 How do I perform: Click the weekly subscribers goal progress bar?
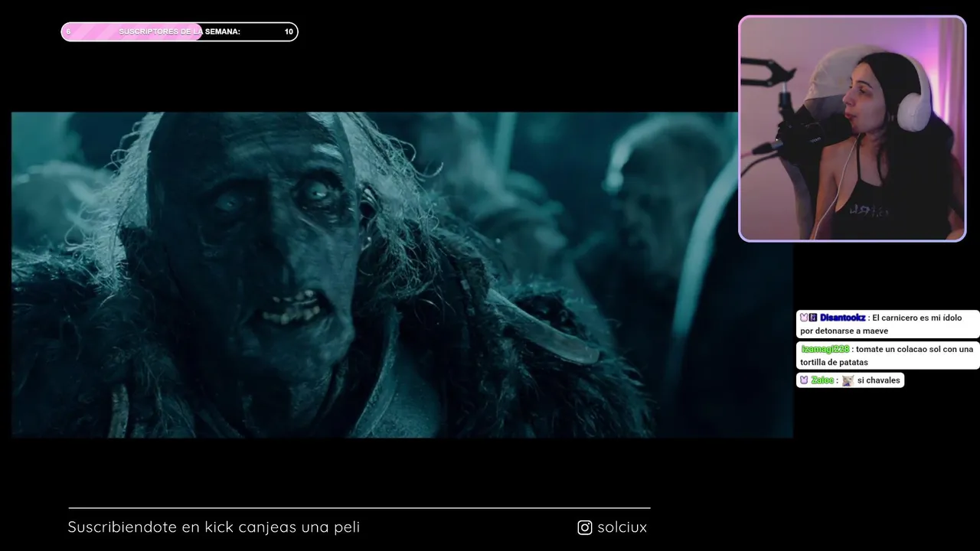[x=179, y=31]
